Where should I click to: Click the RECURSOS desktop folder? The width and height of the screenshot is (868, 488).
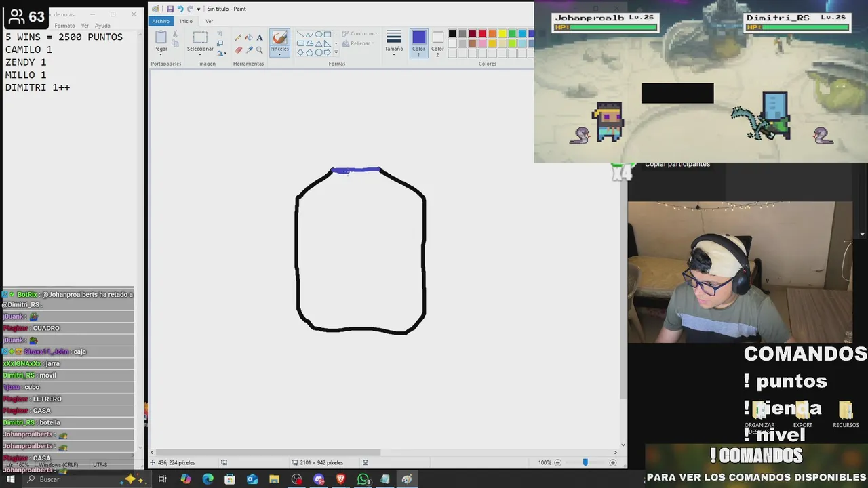(x=846, y=413)
